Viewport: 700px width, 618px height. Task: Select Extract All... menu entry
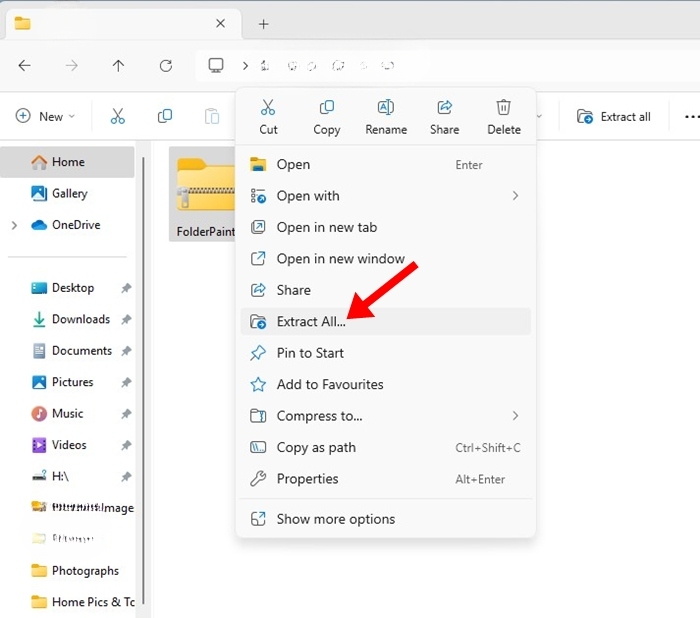coord(386,322)
